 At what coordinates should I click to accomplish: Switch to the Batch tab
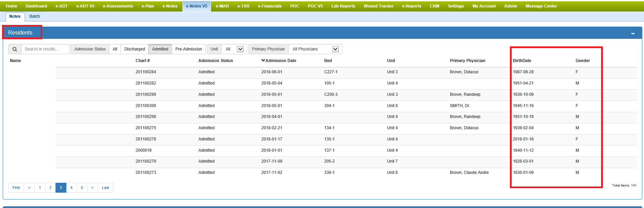tap(34, 16)
